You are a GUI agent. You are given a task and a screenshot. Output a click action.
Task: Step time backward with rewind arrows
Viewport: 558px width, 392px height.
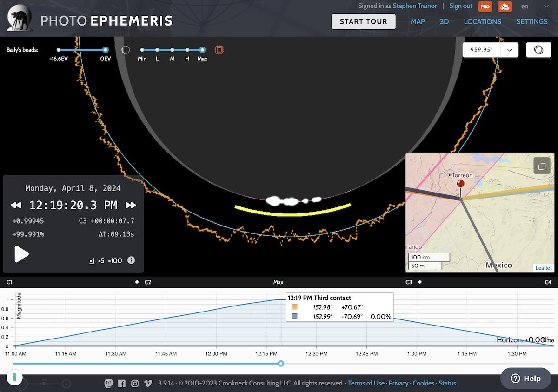tap(16, 205)
